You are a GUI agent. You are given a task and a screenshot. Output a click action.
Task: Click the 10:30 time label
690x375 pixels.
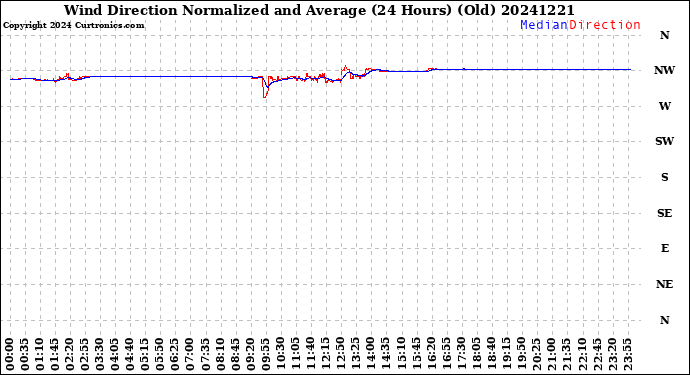coord(280,355)
